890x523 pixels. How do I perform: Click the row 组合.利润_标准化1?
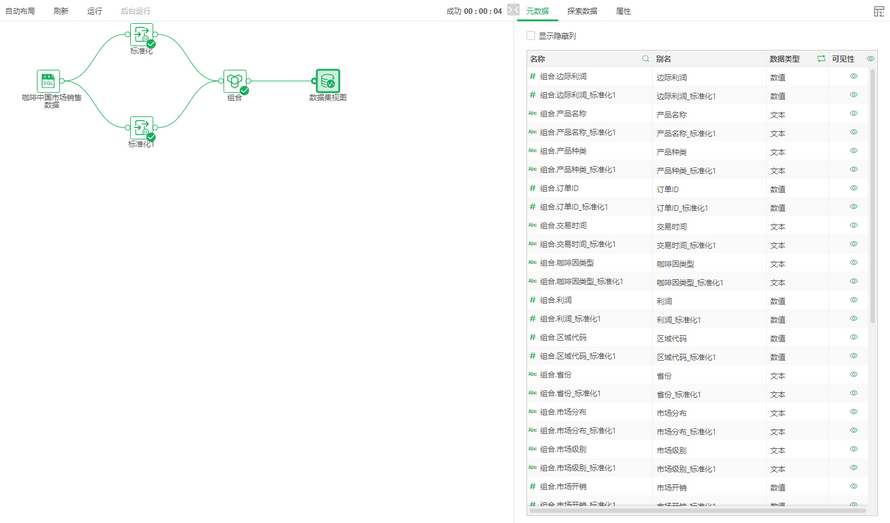click(x=698, y=319)
